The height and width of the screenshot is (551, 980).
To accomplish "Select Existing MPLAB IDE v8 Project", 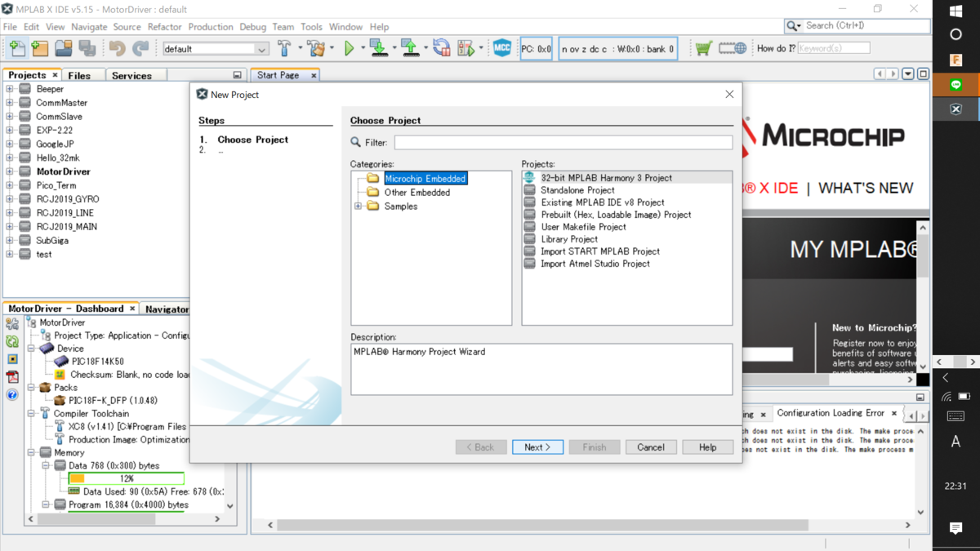I will [603, 202].
